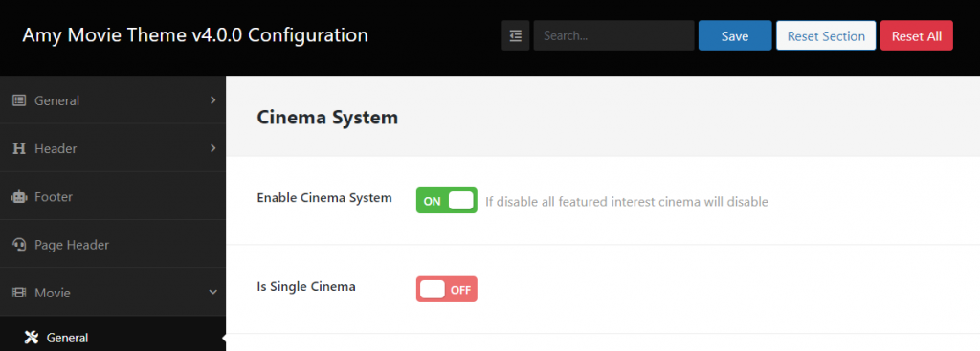980x351 pixels.
Task: Click the Cinema System heading
Action: click(x=327, y=117)
